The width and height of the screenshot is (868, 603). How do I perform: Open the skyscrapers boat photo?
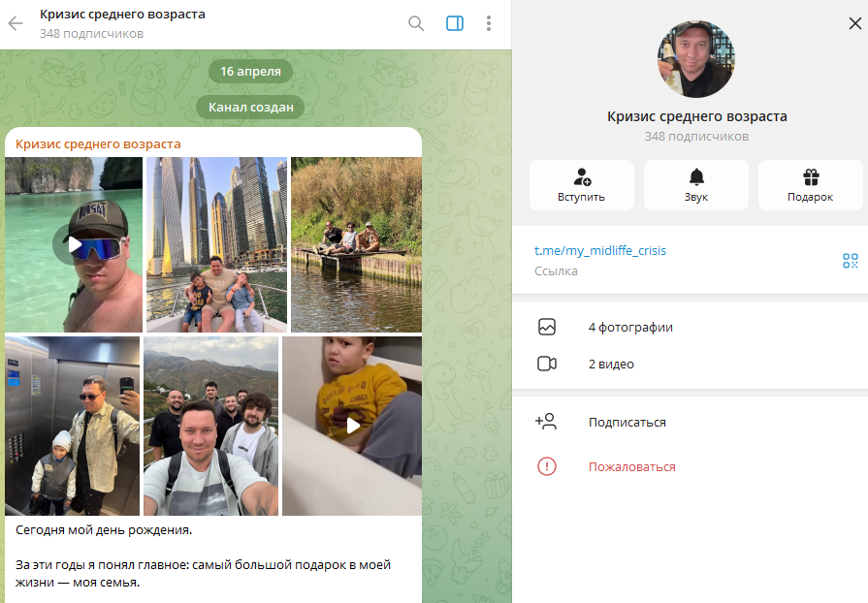(x=216, y=244)
